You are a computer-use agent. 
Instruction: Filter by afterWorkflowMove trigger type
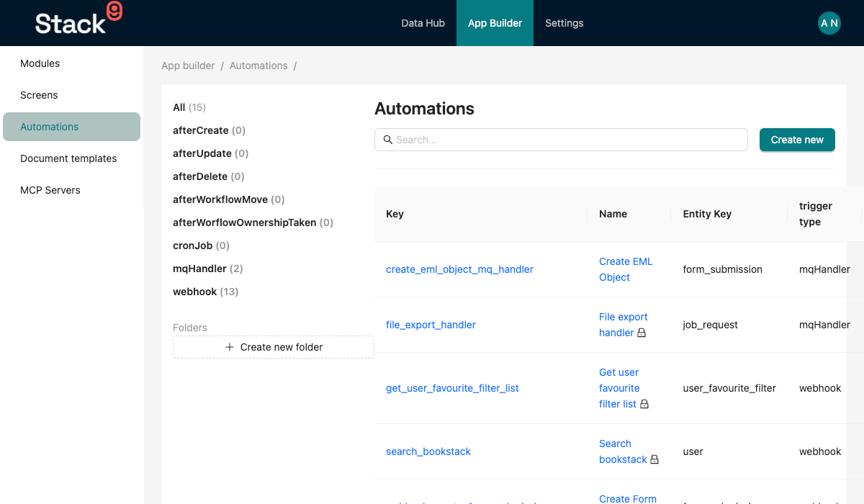[x=229, y=199]
